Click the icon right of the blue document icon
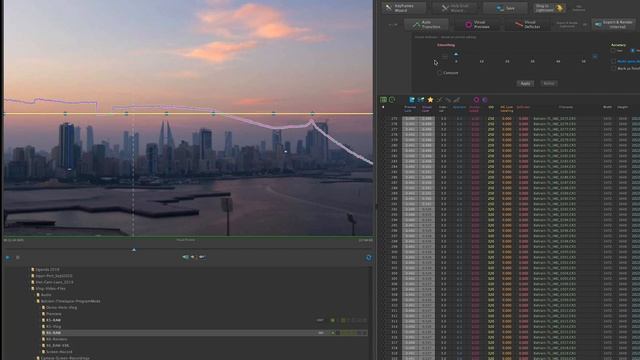The height and width of the screenshot is (360, 640). point(420,100)
